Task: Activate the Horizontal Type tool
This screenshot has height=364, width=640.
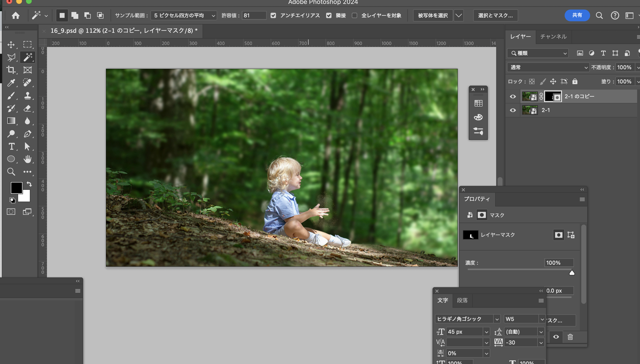Action: pyautogui.click(x=11, y=146)
